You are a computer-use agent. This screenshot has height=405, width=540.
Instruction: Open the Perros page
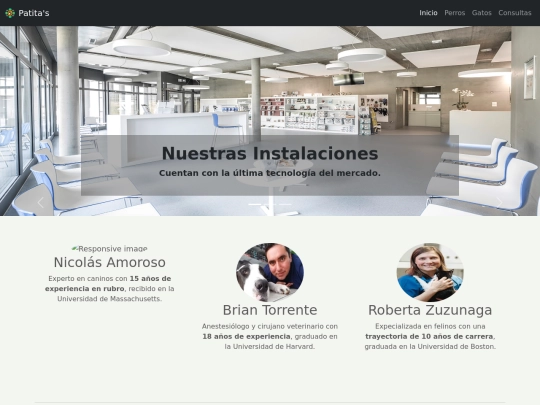pos(455,13)
